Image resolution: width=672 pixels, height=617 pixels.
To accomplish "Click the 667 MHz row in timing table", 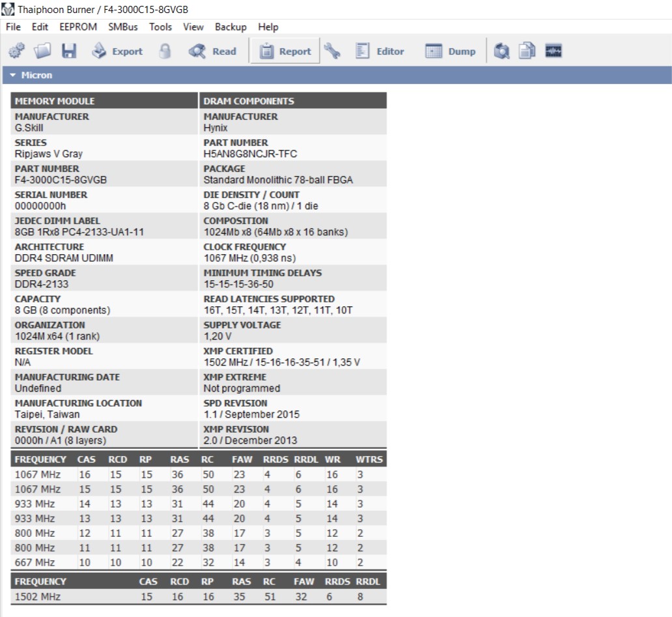I will 199,562.
